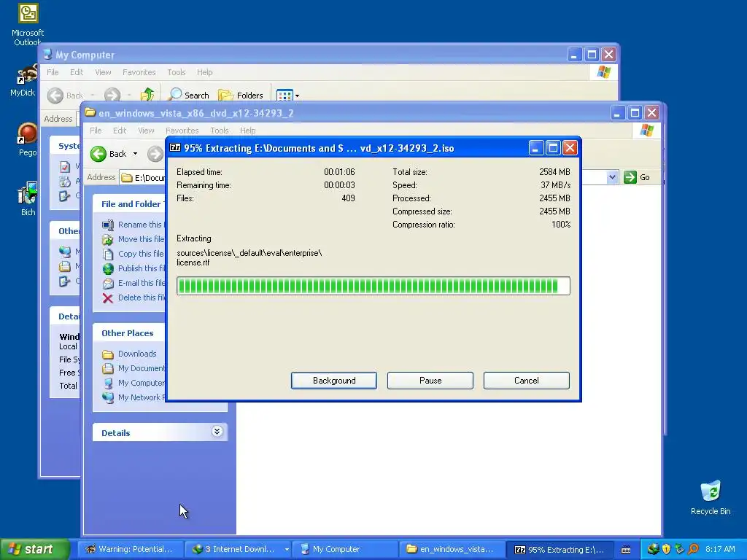Switch to My Computer taskbar button
Viewport: 747px width, 560px height.
coord(344,549)
